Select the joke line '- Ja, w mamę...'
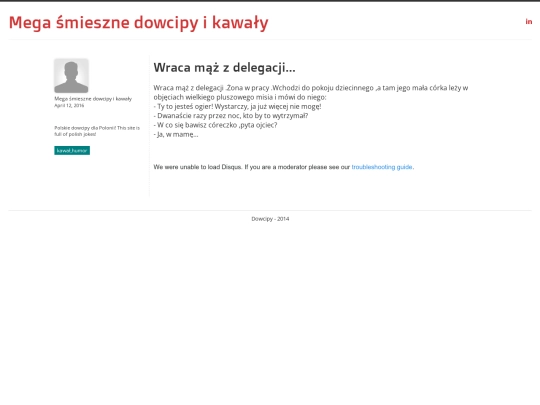This screenshot has width=540, height=405. tap(176, 134)
